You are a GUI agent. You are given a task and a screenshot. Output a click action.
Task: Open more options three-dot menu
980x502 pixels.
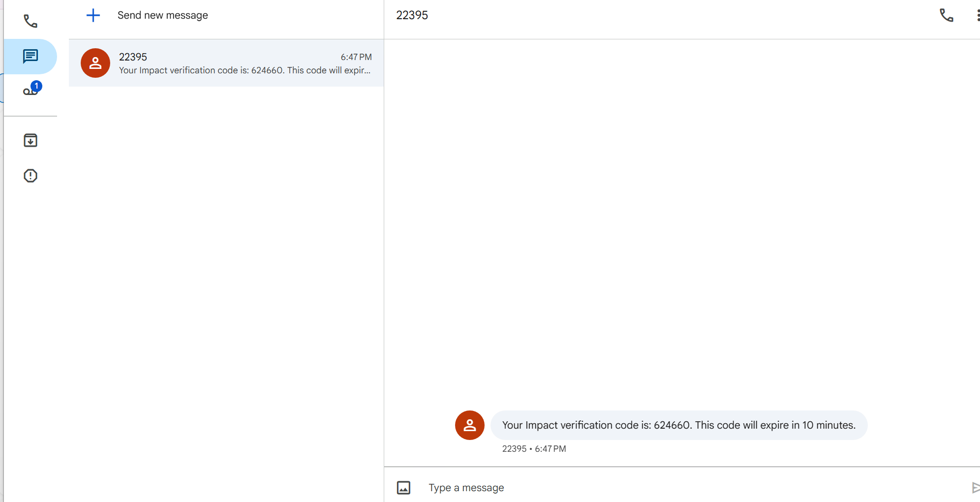click(x=977, y=15)
